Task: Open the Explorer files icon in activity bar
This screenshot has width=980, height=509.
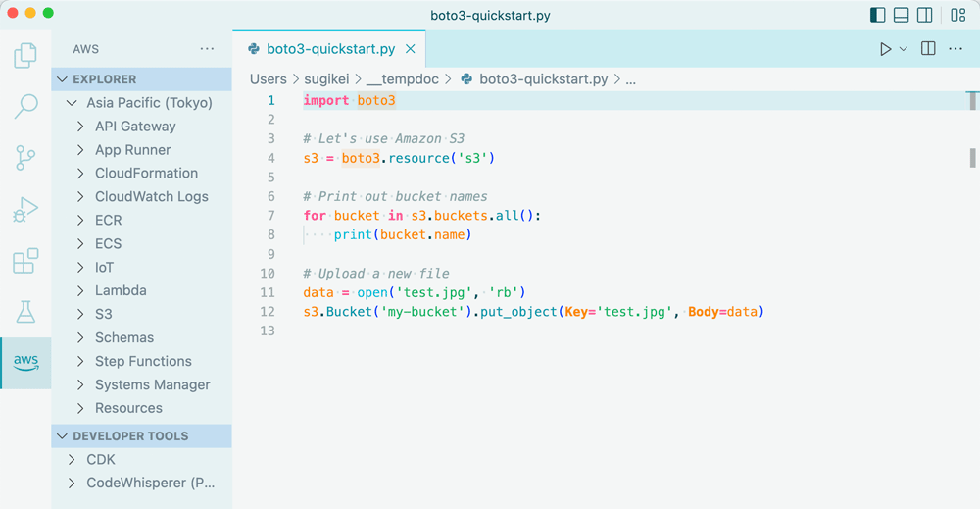Action: click(25, 56)
